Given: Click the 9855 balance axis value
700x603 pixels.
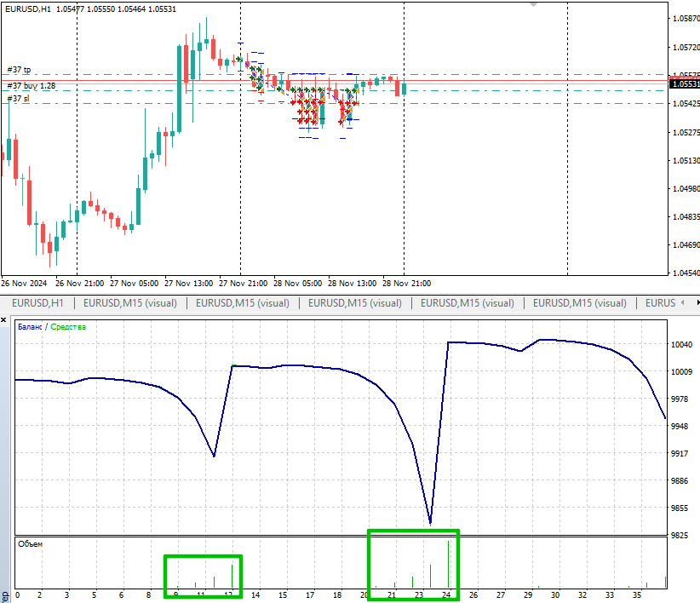Looking at the screenshot, I should 680,508.
